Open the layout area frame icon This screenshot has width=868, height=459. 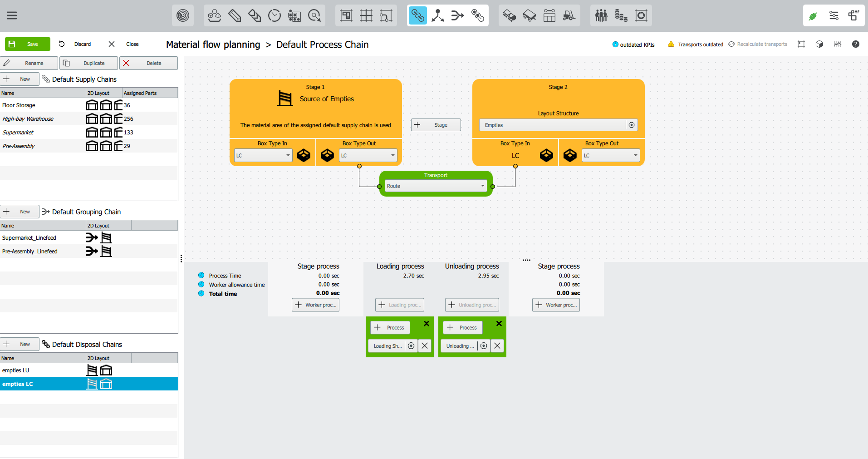point(346,16)
